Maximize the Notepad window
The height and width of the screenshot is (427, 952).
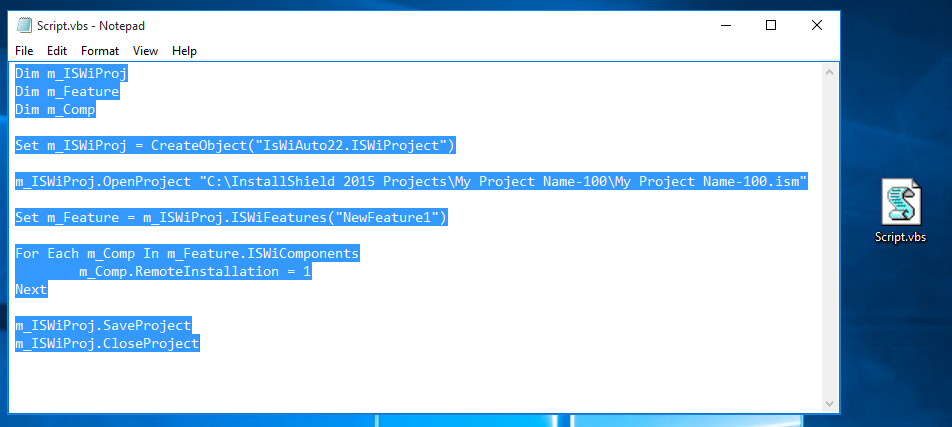pos(770,26)
